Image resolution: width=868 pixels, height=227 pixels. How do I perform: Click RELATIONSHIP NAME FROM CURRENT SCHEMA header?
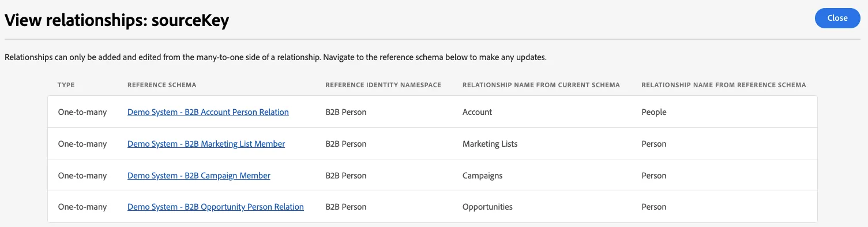click(x=541, y=85)
